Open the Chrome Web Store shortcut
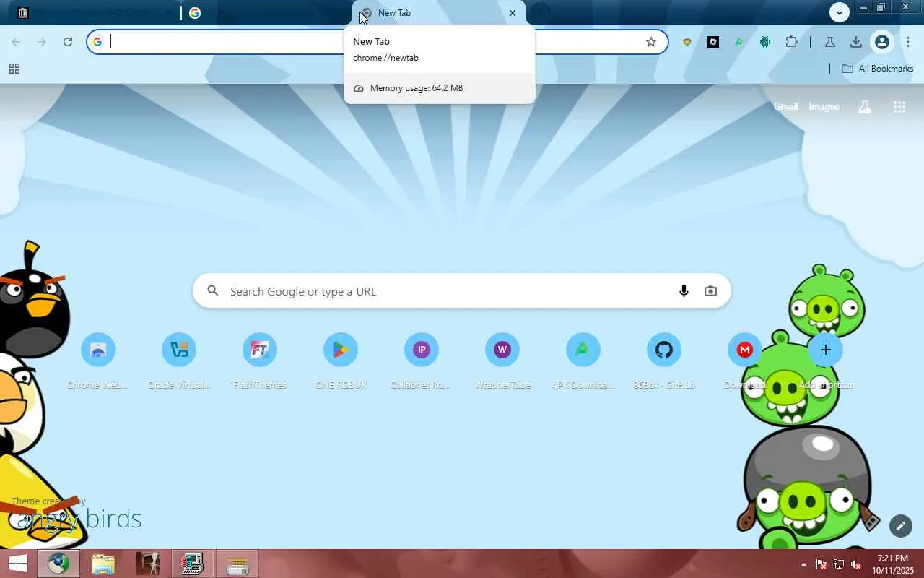The image size is (924, 578). pos(98,361)
